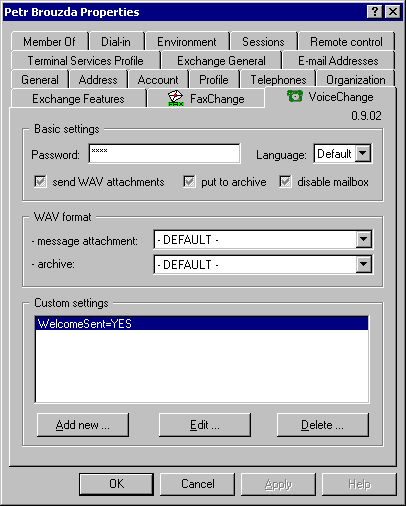Viewport: 406px width, 506px height.
Task: Click the FaxChange envelope icon
Action: (175, 98)
